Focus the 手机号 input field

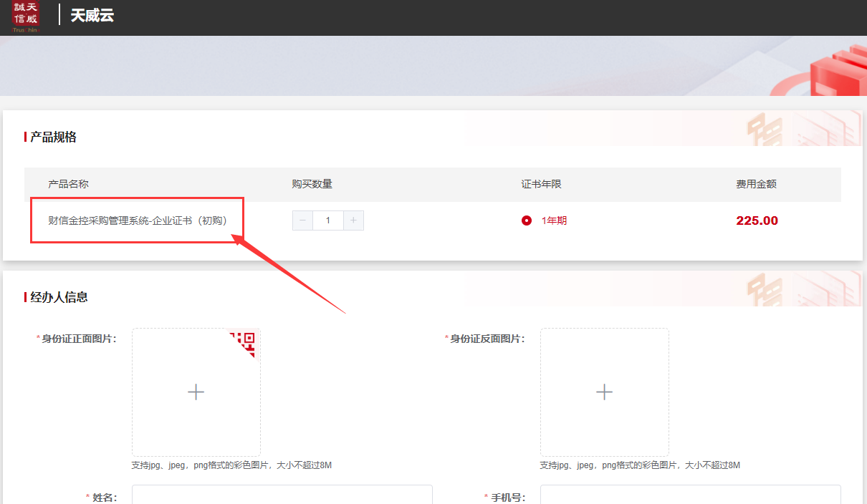click(x=690, y=495)
